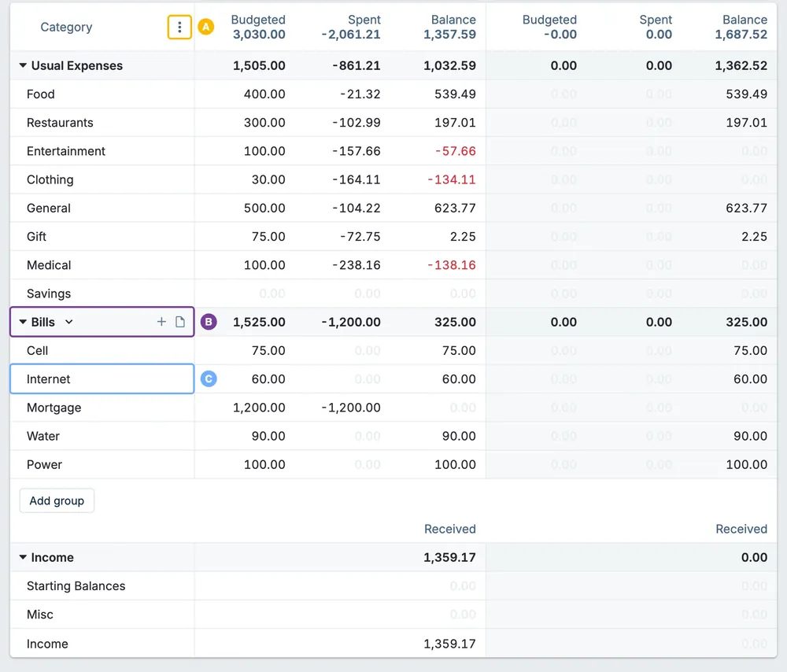Open Medical spent amount -238.16

coord(357,265)
